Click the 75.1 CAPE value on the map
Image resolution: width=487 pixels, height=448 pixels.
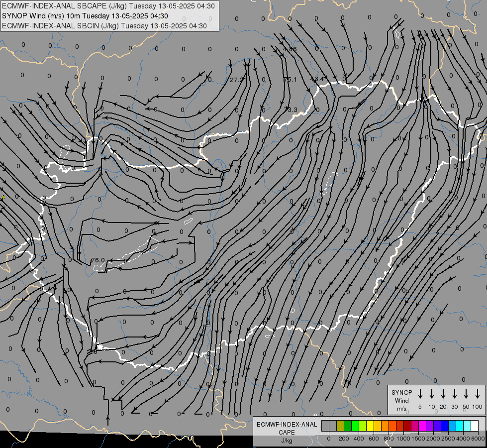[x=290, y=80]
